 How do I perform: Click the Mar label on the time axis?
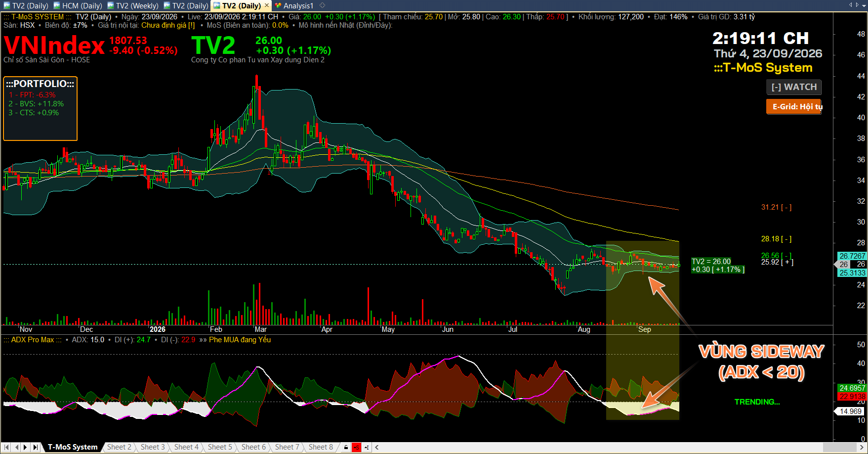tap(261, 329)
